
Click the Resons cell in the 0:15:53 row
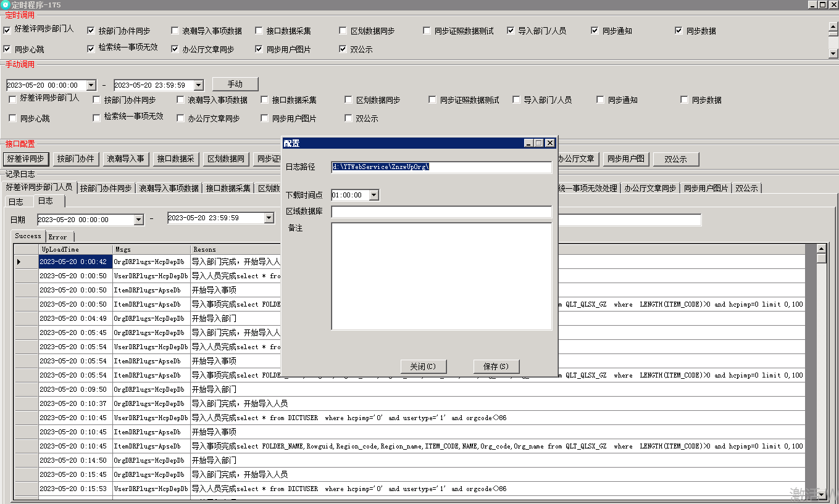[x=497, y=489]
